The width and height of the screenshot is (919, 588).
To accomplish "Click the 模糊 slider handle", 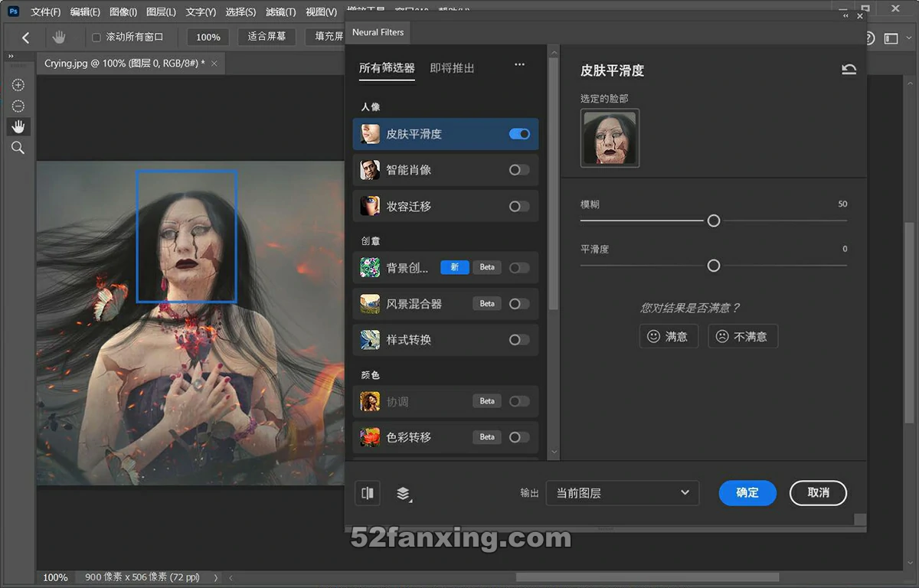I will [714, 220].
